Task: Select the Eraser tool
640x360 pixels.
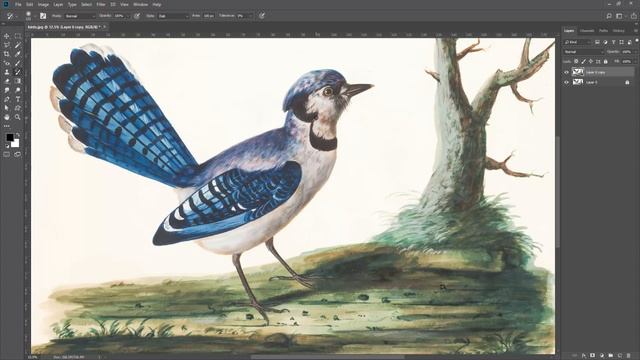Action: pyautogui.click(x=7, y=81)
